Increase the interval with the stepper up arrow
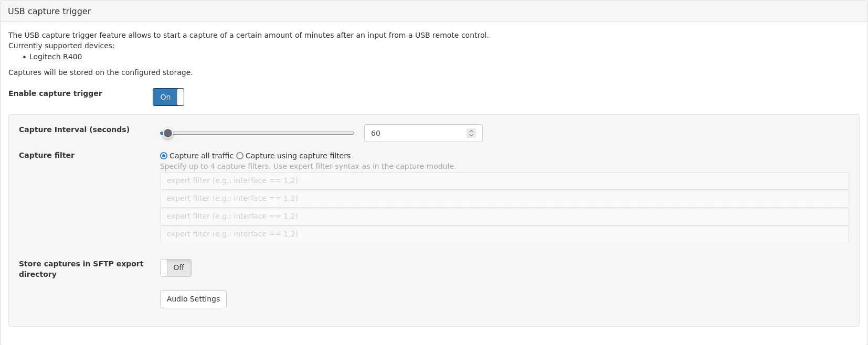The image size is (868, 345). (471, 131)
